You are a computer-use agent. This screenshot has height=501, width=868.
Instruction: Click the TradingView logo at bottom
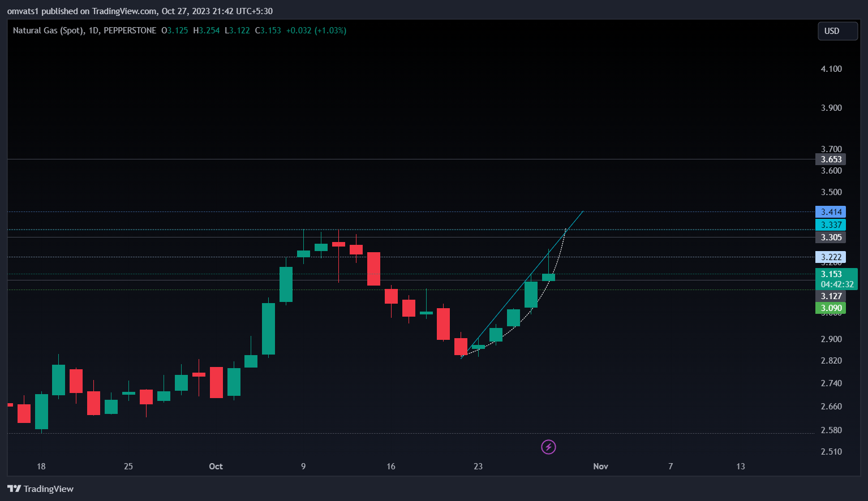pyautogui.click(x=40, y=489)
